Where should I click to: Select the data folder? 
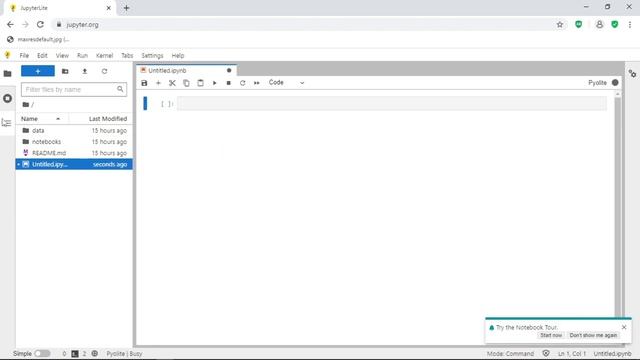point(74,131)
